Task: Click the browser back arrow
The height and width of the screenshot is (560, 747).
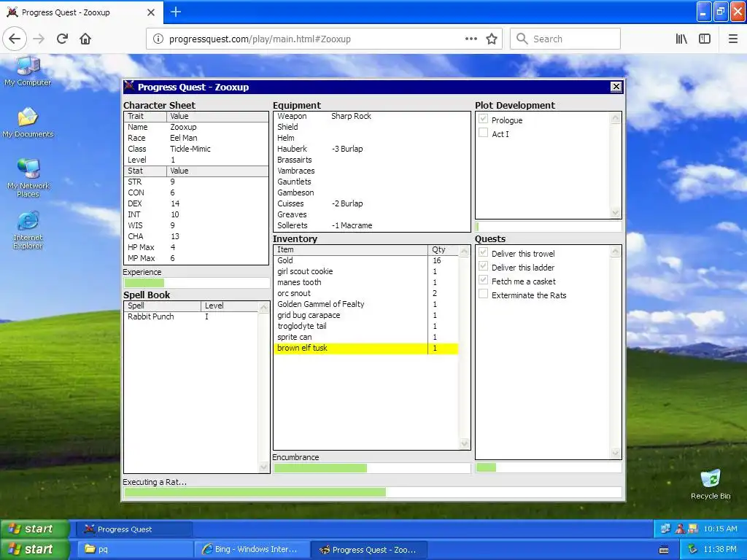Action: click(x=15, y=39)
